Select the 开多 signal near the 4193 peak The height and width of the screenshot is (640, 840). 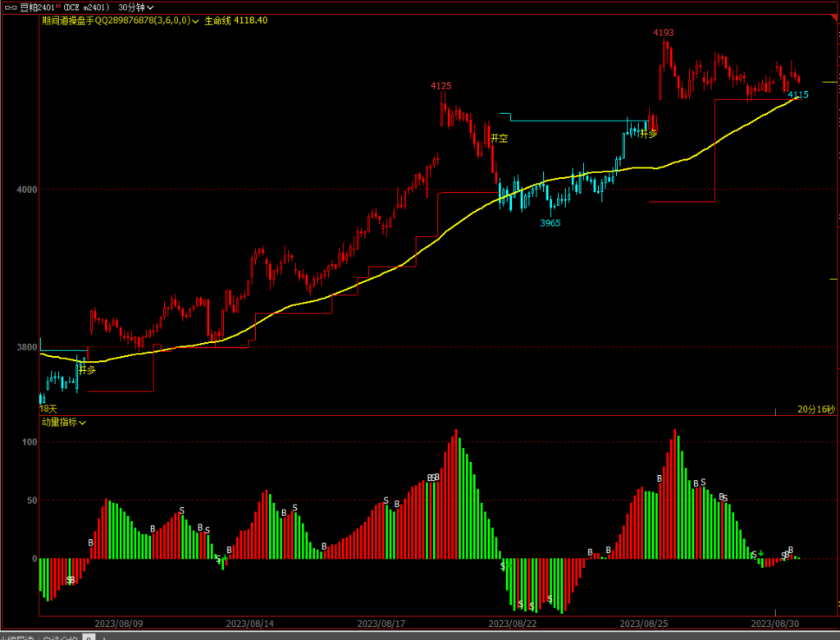[648, 134]
